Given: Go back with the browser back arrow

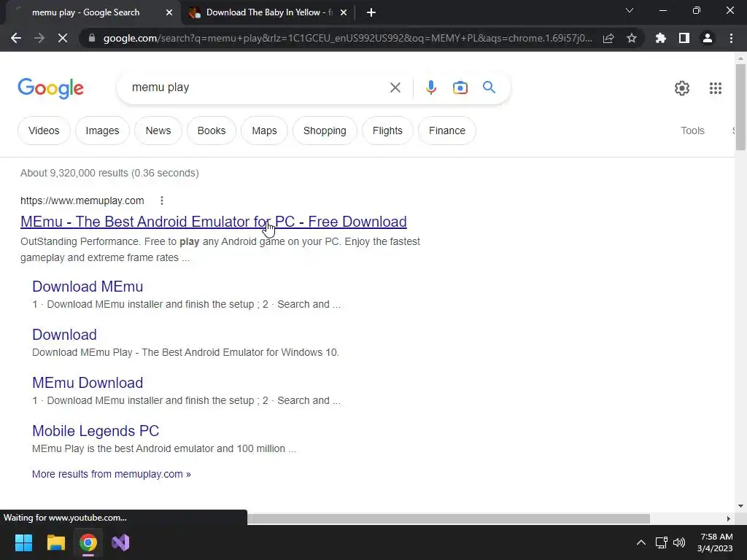Looking at the screenshot, I should [x=16, y=38].
